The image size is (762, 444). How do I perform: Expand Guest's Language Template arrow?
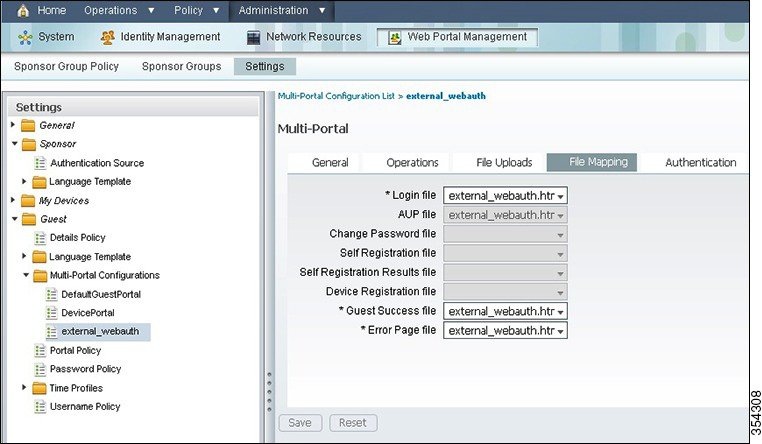24,256
